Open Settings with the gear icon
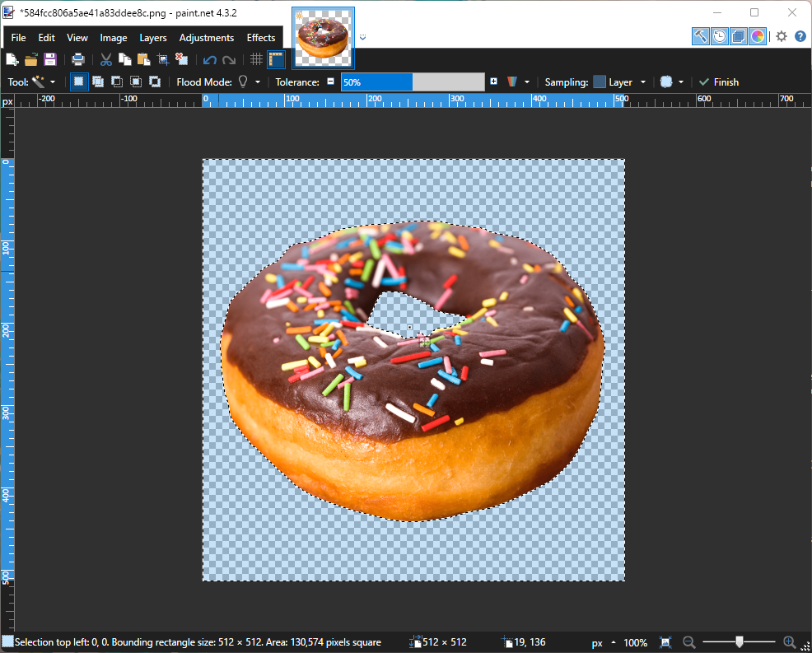 tap(782, 36)
